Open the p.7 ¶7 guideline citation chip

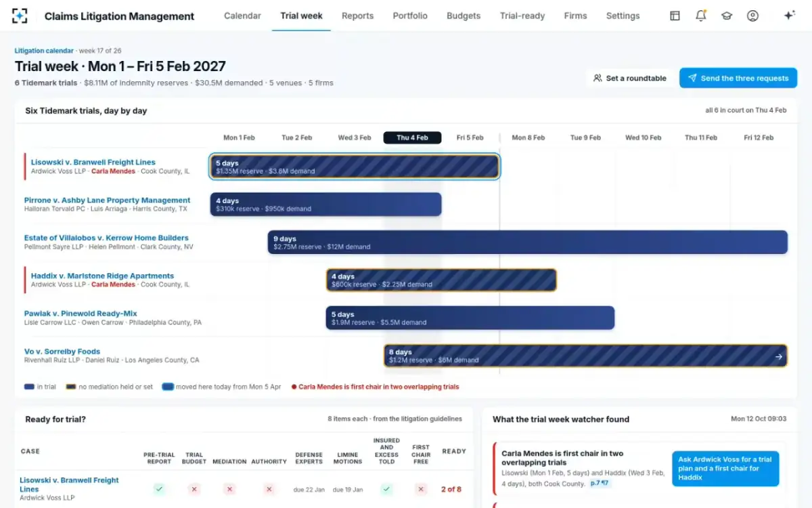click(x=600, y=483)
